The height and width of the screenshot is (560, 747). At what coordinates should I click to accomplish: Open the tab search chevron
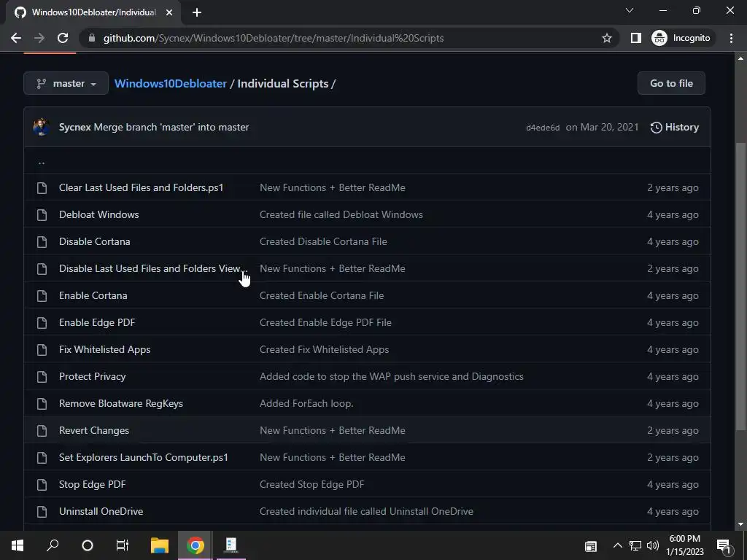tap(630, 10)
